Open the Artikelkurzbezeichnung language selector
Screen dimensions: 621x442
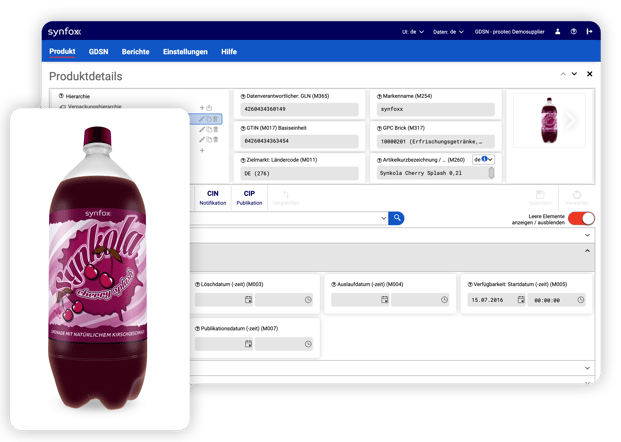pos(484,159)
